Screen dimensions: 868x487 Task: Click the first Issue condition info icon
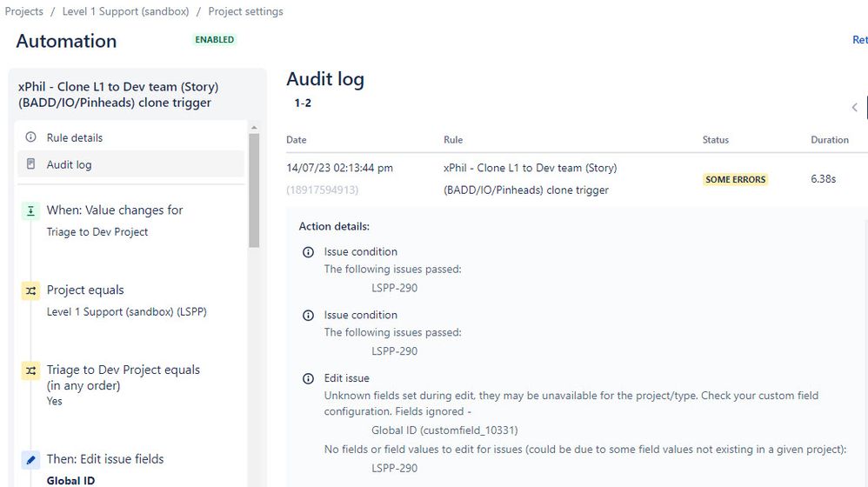tap(309, 252)
